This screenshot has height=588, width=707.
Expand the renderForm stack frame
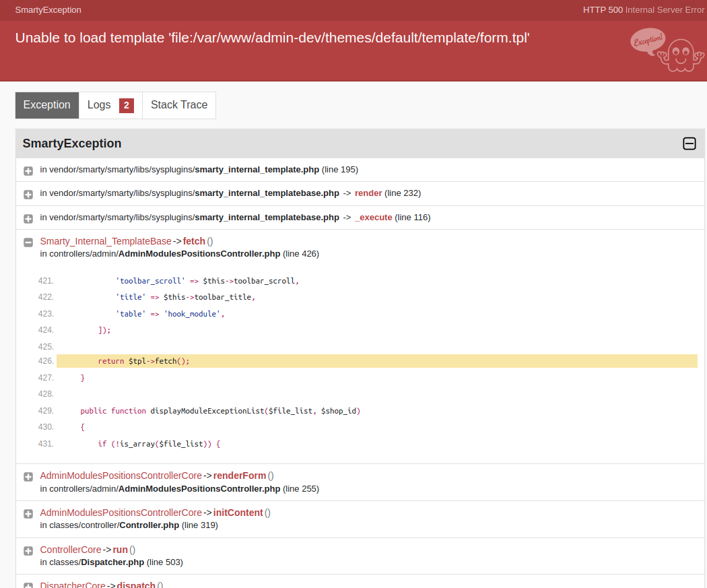pos(28,476)
